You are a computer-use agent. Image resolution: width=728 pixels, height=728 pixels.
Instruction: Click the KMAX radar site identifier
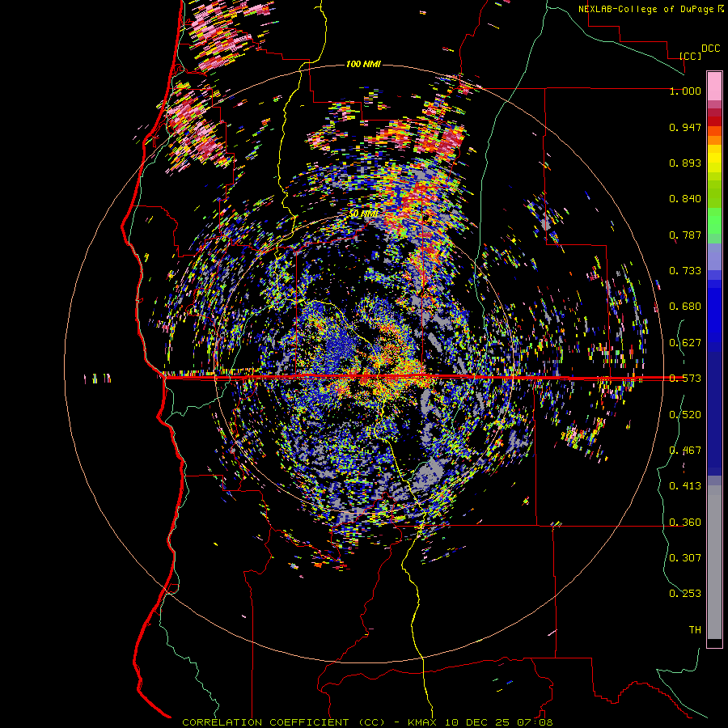pos(424,722)
